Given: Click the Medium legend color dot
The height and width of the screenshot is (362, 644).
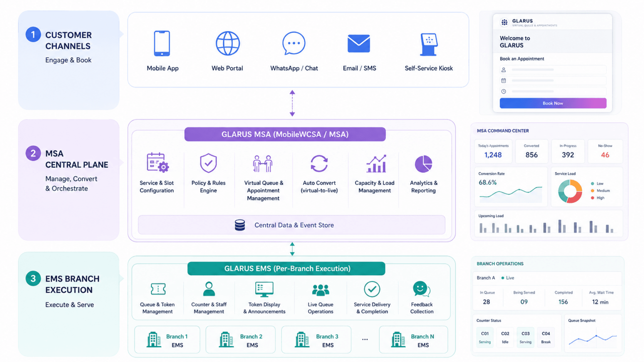Looking at the screenshot, I should [592, 191].
